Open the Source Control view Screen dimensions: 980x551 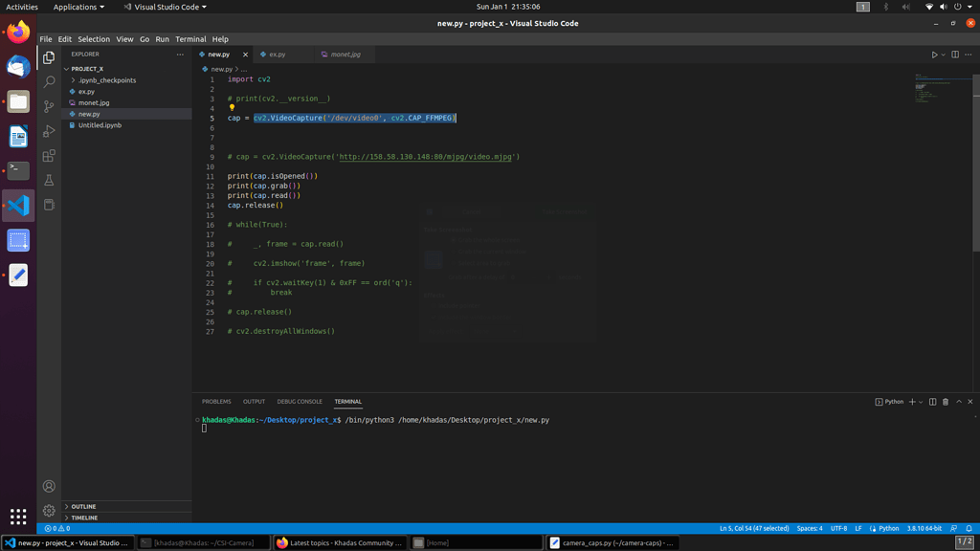[x=49, y=106]
